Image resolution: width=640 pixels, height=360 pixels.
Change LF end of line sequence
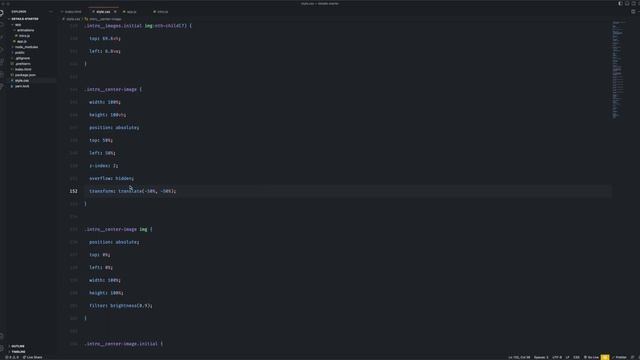(567, 358)
